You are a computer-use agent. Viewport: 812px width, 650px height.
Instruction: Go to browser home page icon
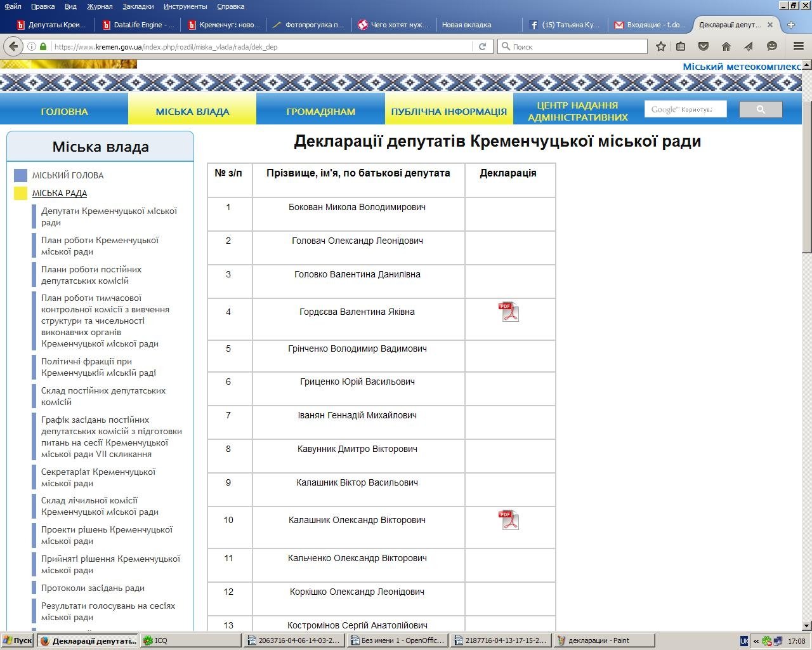pos(726,46)
